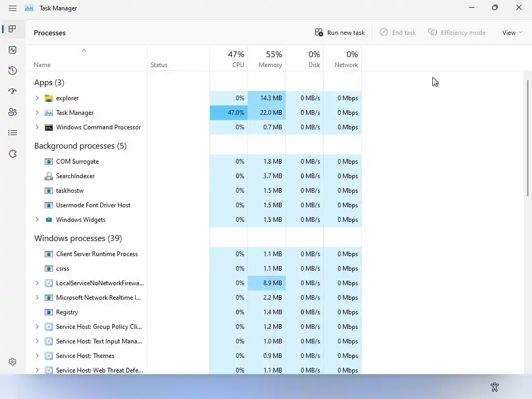
Task: Expand the Microsoft Network Realtime group
Action: [x=37, y=298]
